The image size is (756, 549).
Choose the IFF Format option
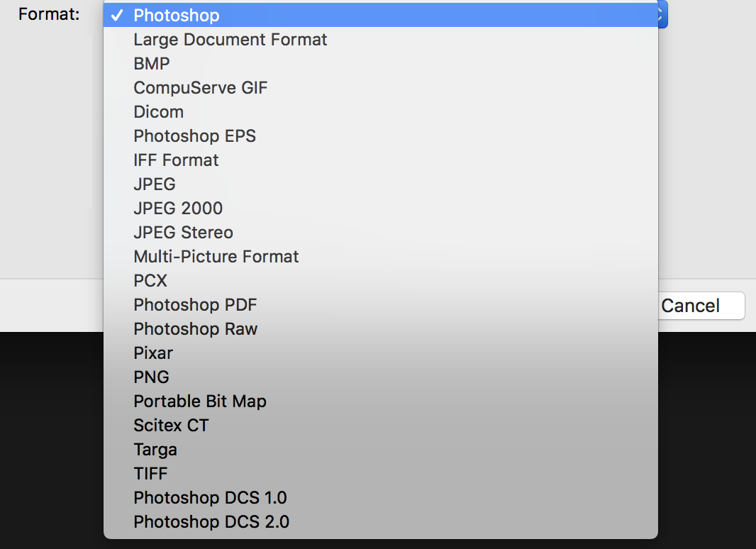click(176, 160)
